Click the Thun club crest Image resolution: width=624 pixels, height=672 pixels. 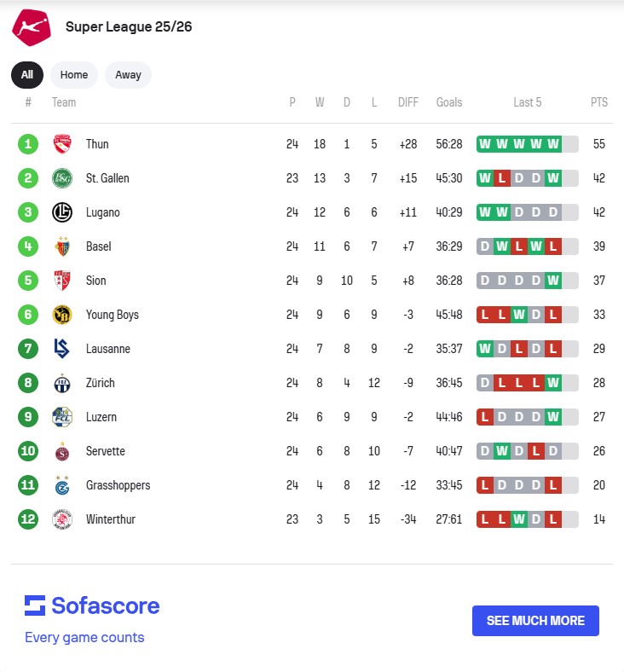(62, 144)
